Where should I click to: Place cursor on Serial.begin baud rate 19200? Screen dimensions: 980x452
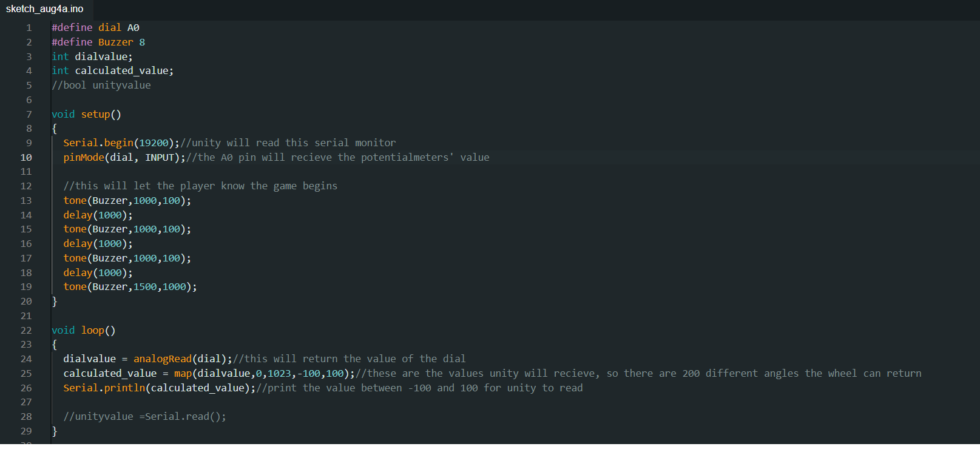[x=154, y=143]
